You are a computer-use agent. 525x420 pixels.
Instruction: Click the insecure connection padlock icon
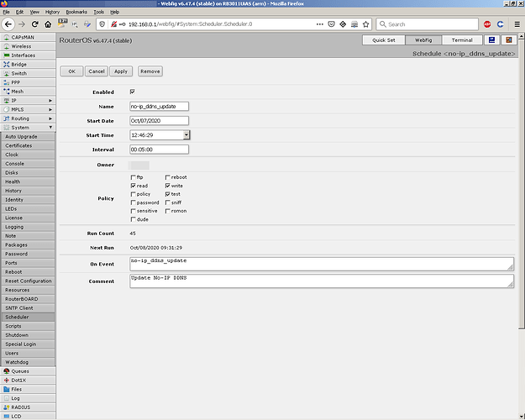(114, 24)
